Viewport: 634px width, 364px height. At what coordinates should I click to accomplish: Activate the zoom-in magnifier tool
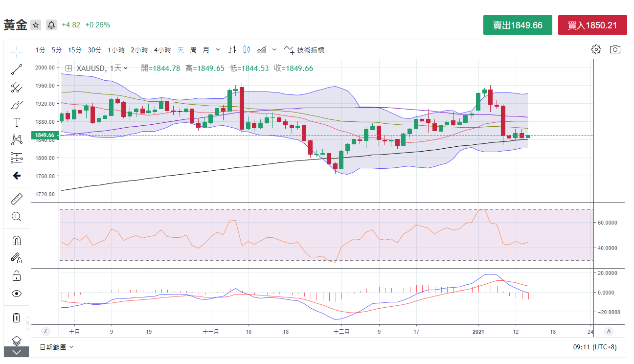pyautogui.click(x=17, y=216)
